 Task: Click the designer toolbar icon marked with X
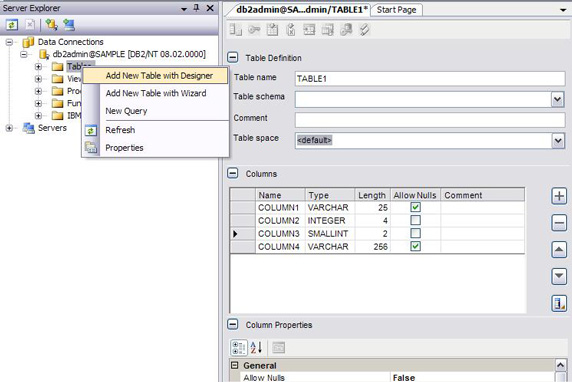[x=291, y=30]
